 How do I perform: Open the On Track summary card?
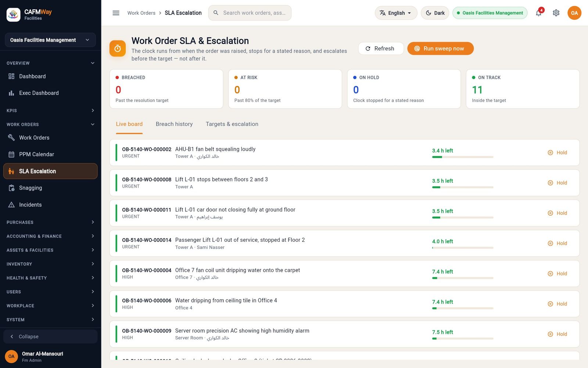click(x=523, y=89)
